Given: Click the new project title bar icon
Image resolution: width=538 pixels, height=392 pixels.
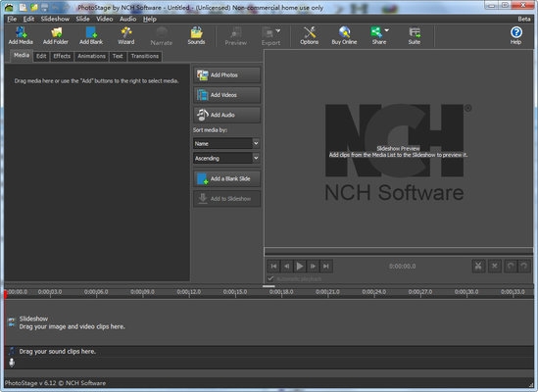Looking at the screenshot, I should [x=23, y=7].
